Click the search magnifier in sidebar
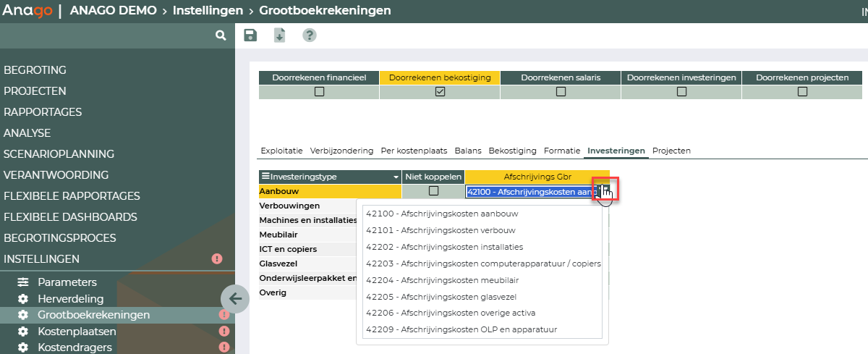The image size is (868, 354). [x=221, y=35]
